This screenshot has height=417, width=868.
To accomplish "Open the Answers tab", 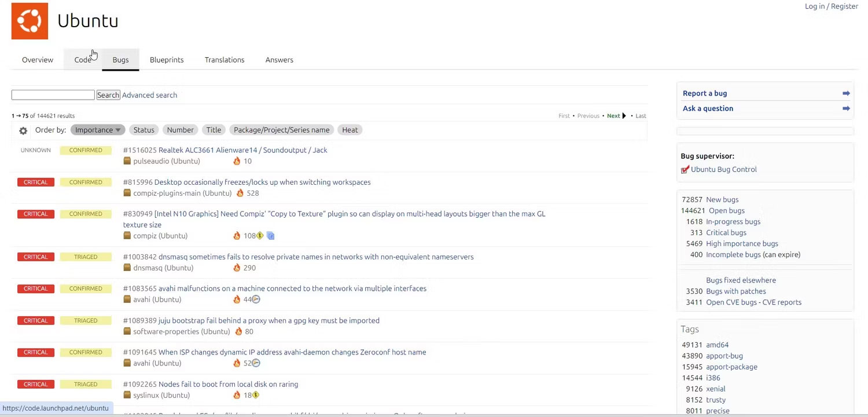I will (x=279, y=60).
